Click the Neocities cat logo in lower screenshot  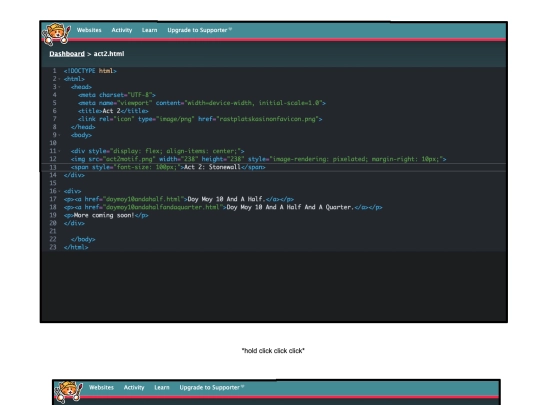(x=69, y=392)
